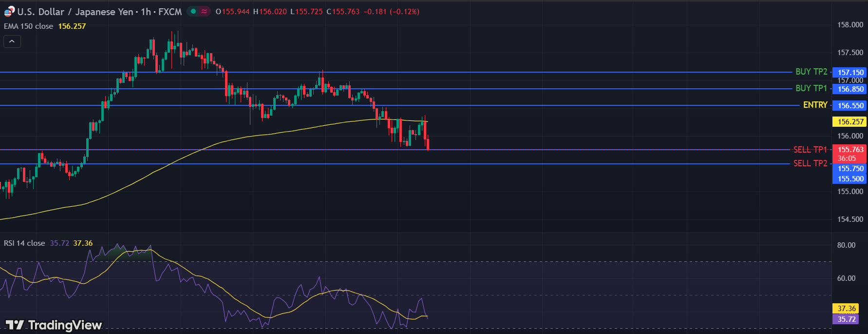Select the EMA 150 close indicator label
The height and width of the screenshot is (334, 868).
[x=28, y=26]
